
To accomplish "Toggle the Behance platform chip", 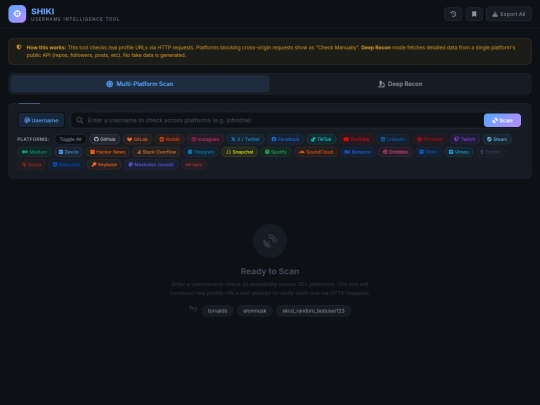I will pos(358,152).
